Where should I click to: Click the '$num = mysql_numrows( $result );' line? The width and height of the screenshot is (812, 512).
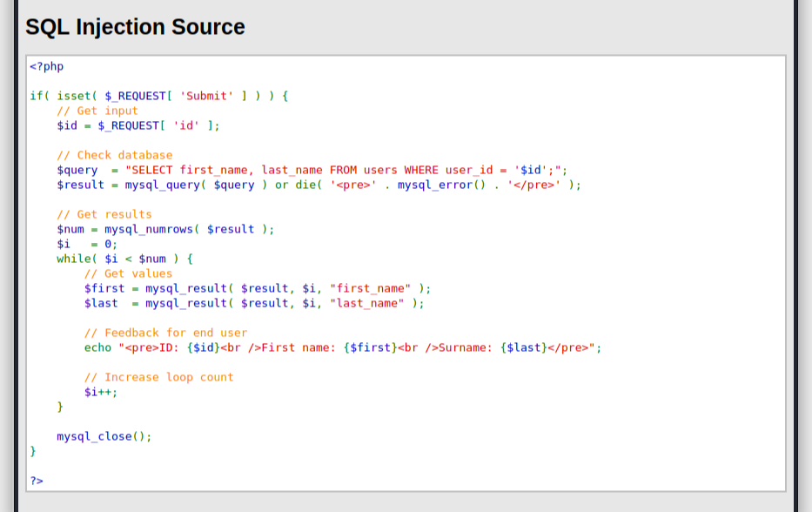click(165, 229)
